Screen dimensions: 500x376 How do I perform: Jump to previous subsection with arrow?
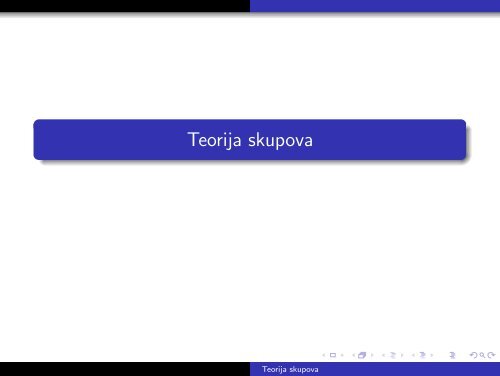pyautogui.click(x=383, y=355)
